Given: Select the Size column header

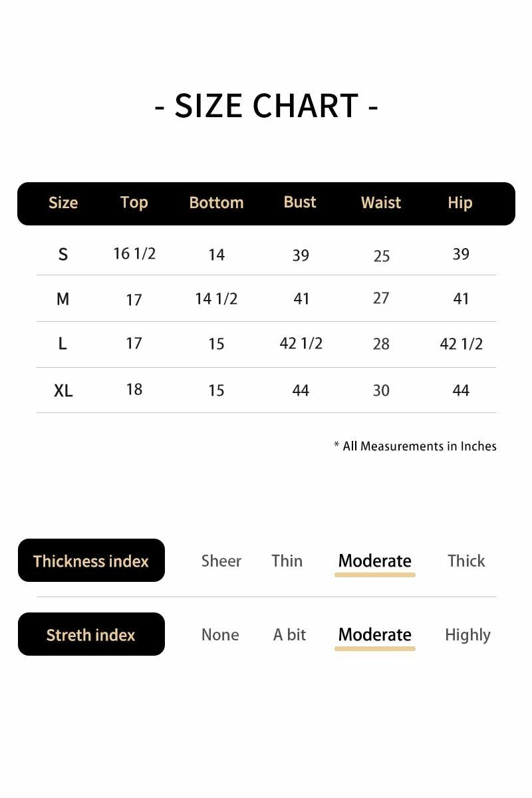Looking at the screenshot, I should [63, 203].
